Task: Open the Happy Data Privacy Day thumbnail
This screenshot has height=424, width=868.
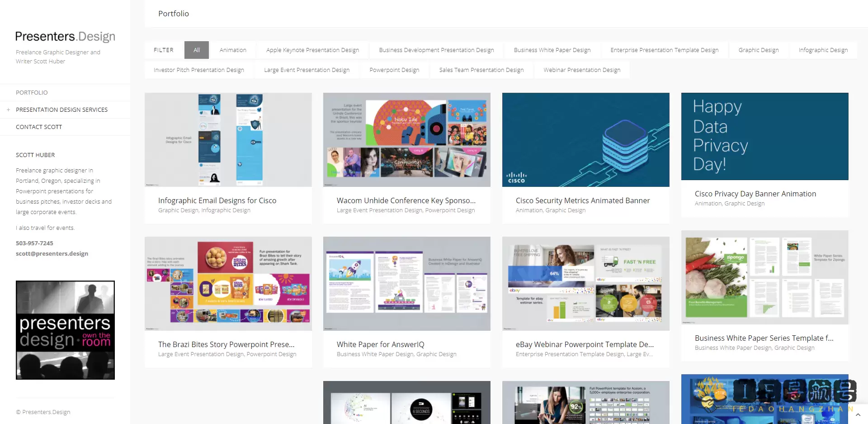Action: point(765,136)
